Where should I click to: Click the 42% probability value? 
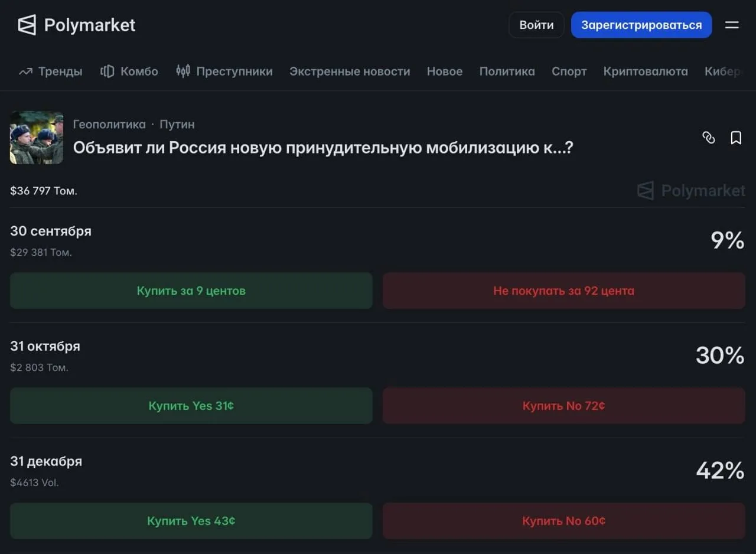coord(720,471)
